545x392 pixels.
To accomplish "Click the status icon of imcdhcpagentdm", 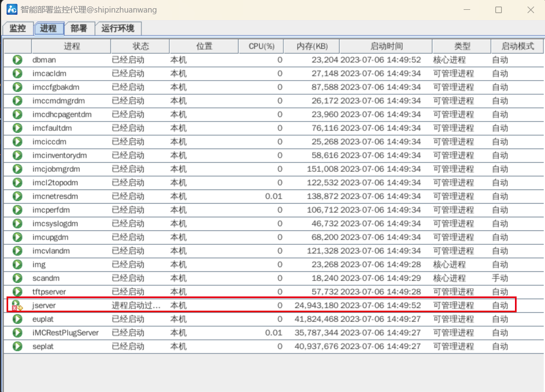I will point(17,114).
